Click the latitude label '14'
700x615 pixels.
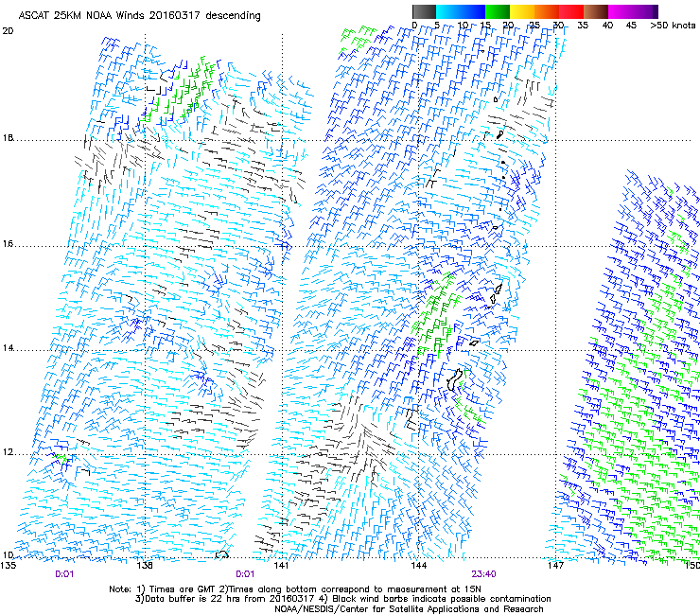click(x=8, y=348)
